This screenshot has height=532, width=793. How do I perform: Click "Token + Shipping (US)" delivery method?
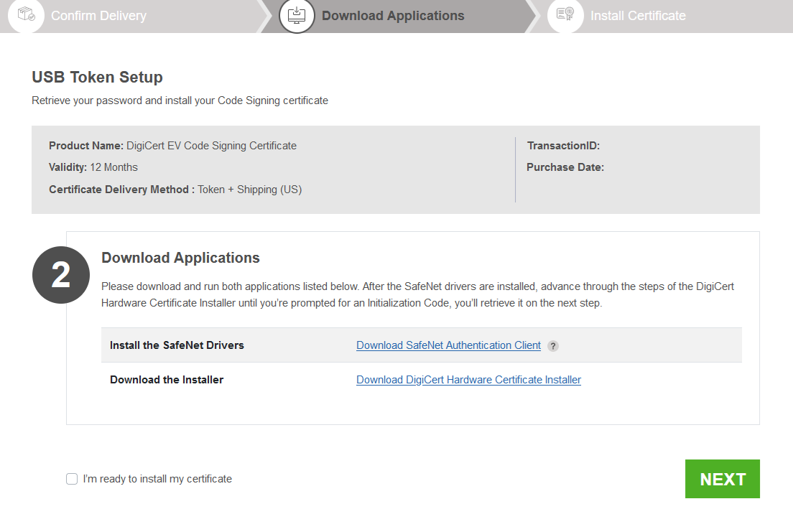pos(250,190)
